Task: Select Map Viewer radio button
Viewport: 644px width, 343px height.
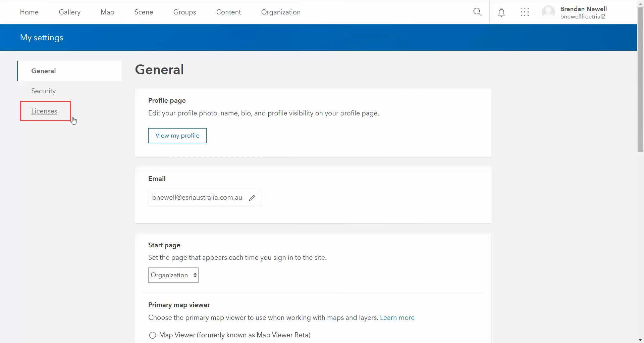Action: [x=153, y=335]
